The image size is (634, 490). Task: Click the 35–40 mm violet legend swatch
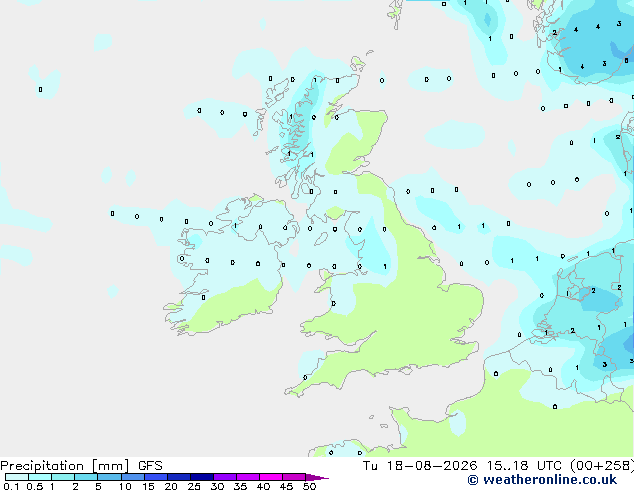tap(248, 477)
